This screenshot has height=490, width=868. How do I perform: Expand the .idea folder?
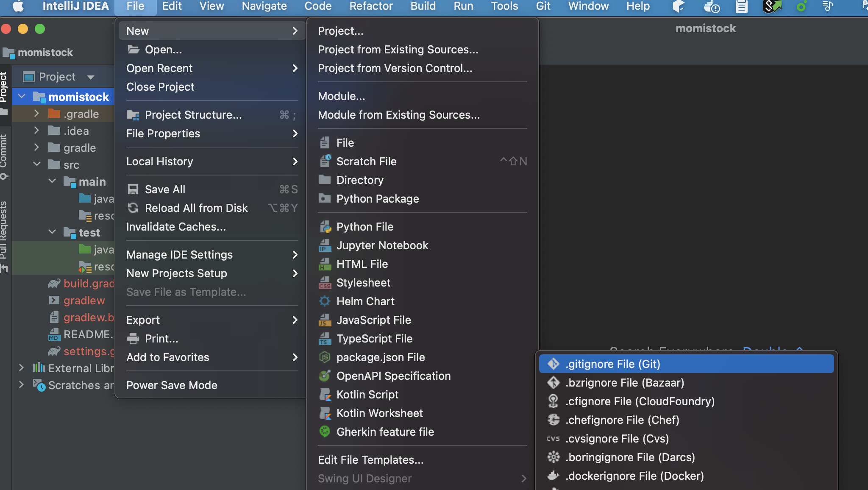tap(36, 131)
